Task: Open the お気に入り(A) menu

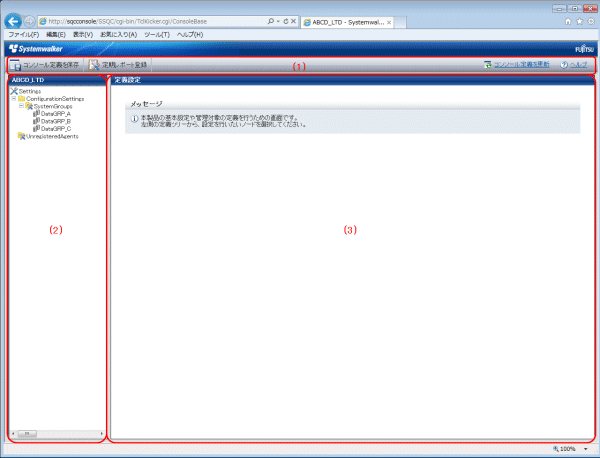Action: 119,34
